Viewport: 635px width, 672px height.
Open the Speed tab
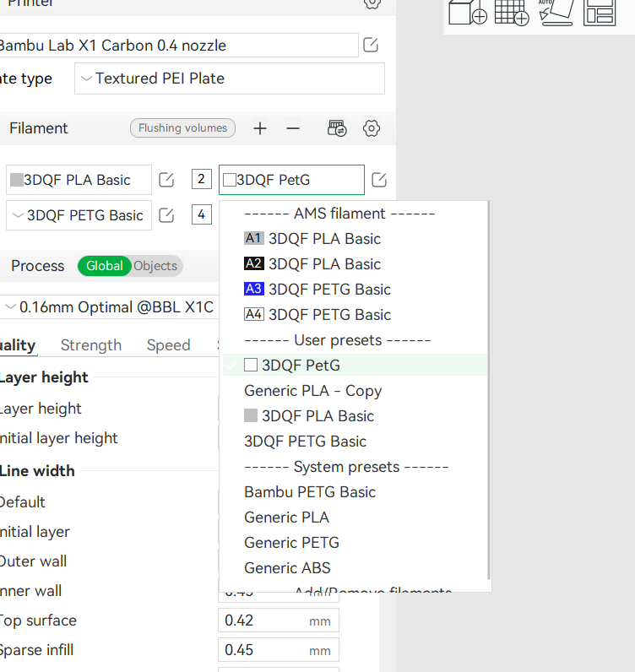tap(169, 345)
